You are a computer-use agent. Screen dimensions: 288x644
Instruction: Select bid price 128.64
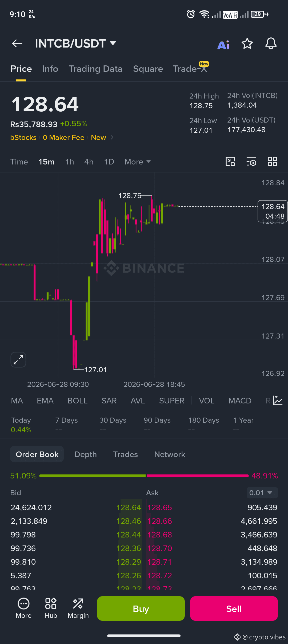(129, 507)
